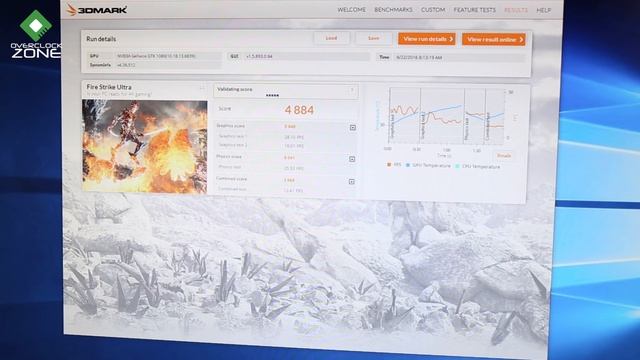
Task: Click the Physics test FPS value
Action: click(x=293, y=168)
